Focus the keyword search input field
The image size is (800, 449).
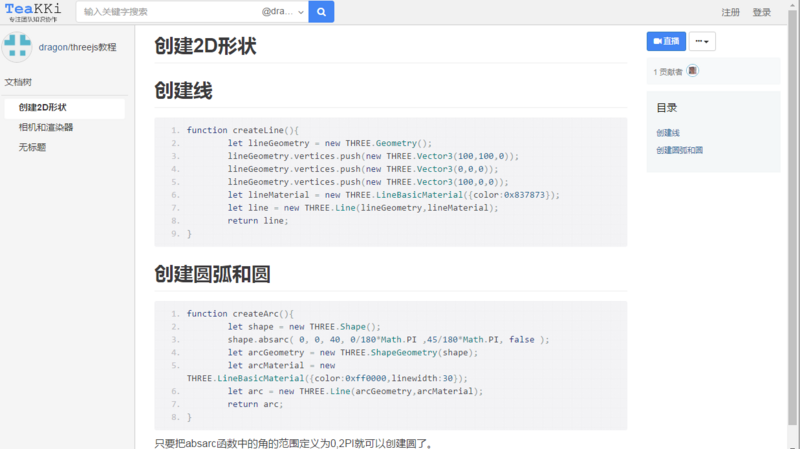tap(165, 12)
